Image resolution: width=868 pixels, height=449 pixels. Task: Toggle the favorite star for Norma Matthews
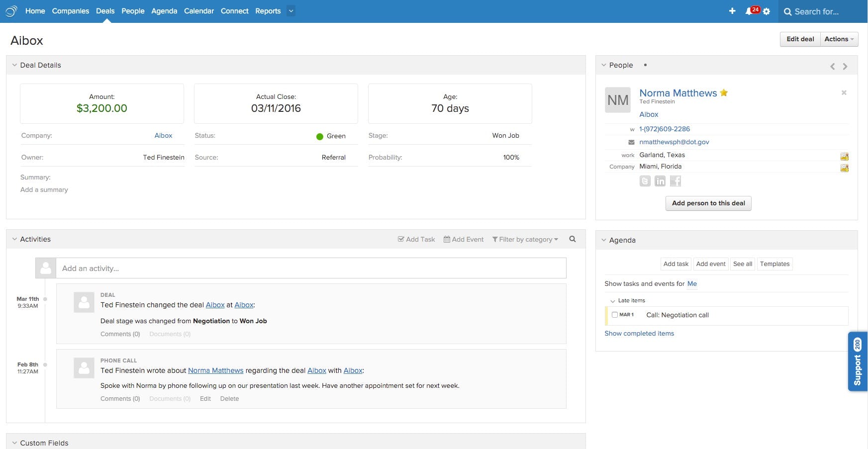click(724, 92)
